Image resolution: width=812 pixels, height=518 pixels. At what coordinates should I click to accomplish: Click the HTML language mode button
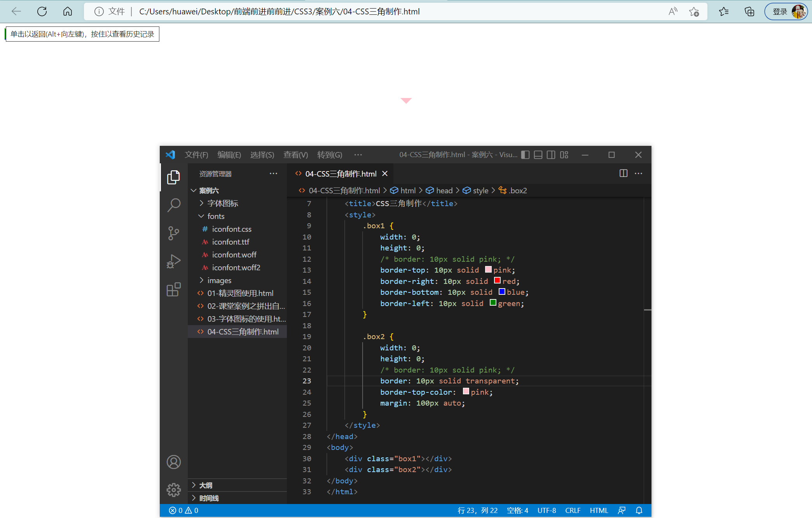tap(599, 510)
